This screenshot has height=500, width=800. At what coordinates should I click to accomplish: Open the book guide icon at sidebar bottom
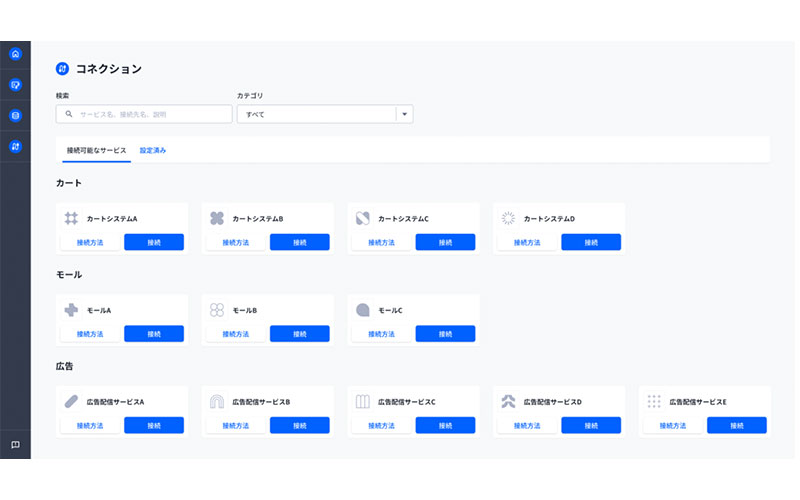tap(15, 445)
